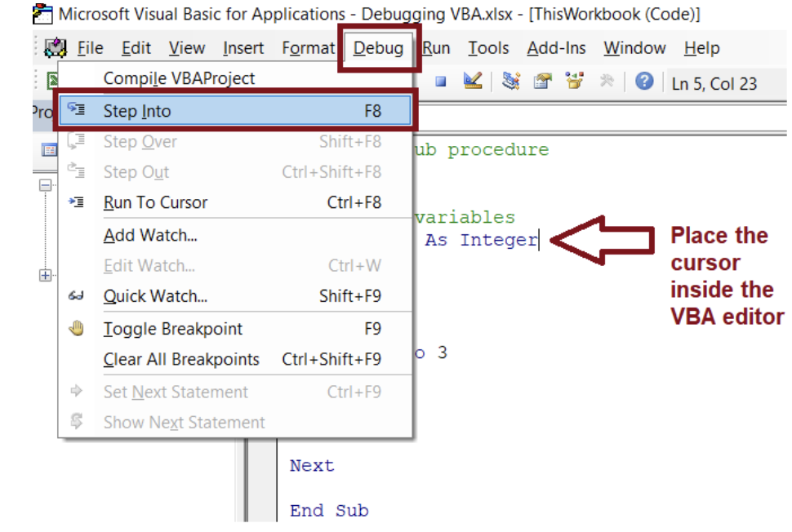The image size is (792, 532).
Task: Click the Reset (stop) square icon
Action: click(441, 82)
